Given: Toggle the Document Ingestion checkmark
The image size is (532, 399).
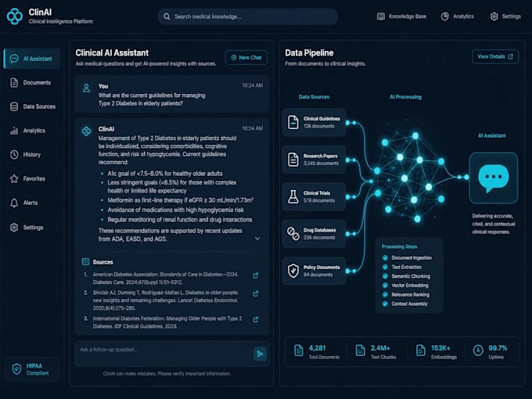Looking at the screenshot, I should (x=385, y=257).
